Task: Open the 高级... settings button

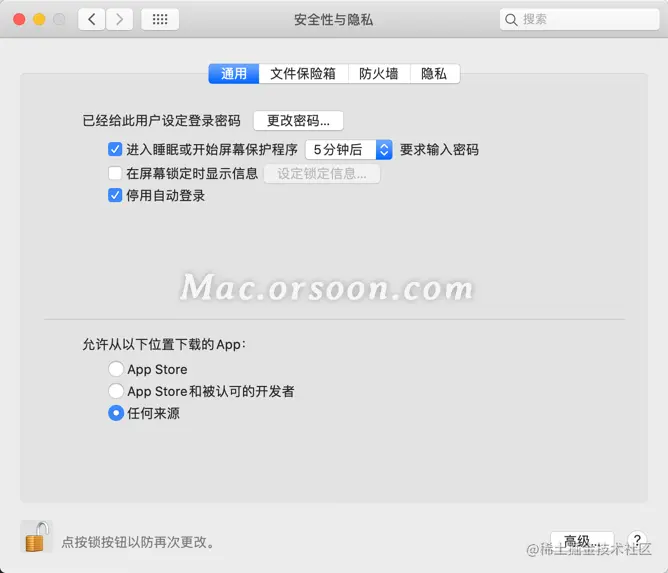Action: pyautogui.click(x=582, y=541)
